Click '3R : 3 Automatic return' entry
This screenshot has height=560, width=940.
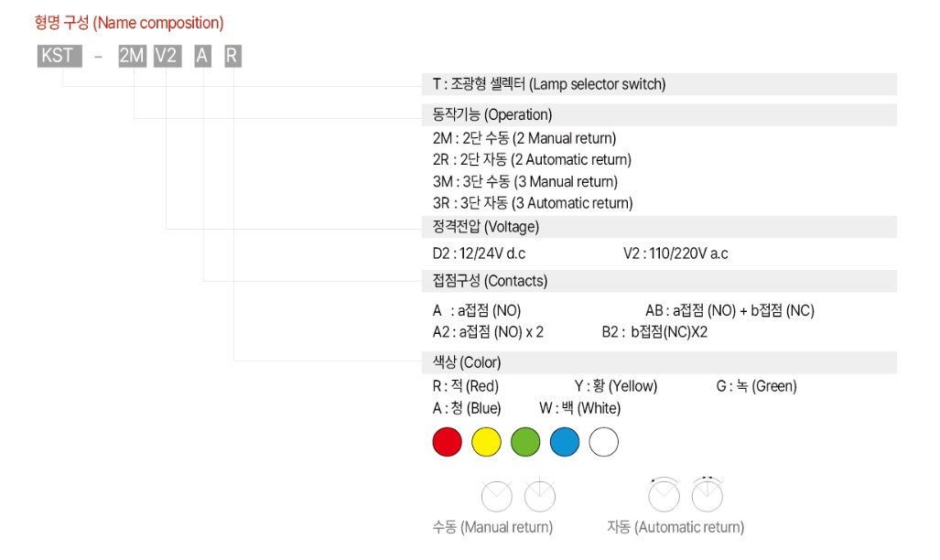point(533,202)
